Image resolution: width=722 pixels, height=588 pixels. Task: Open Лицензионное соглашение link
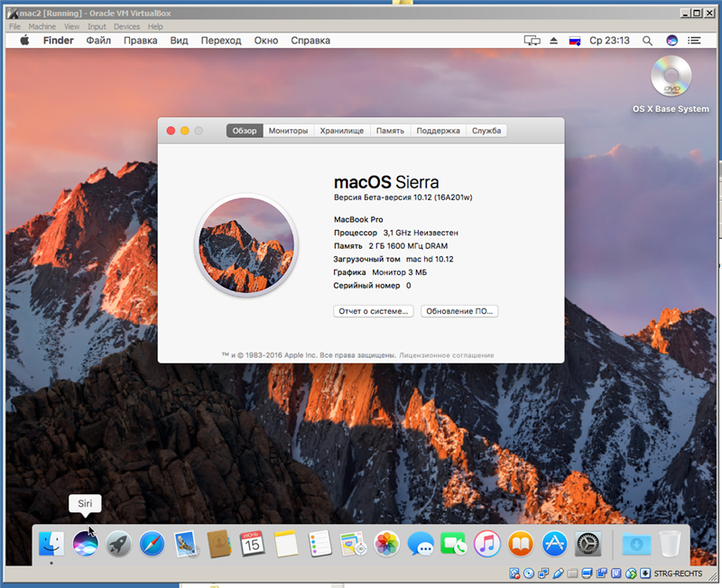pos(447,355)
